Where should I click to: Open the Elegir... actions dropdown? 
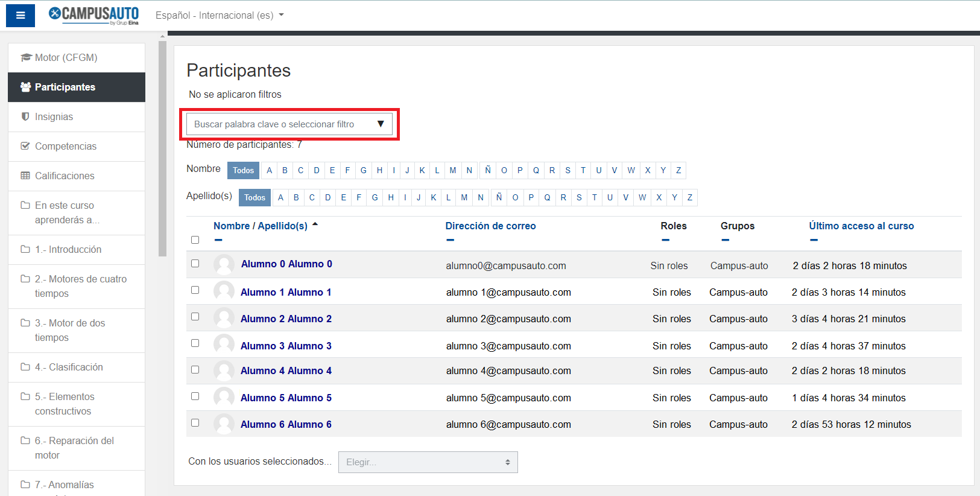[x=428, y=462]
